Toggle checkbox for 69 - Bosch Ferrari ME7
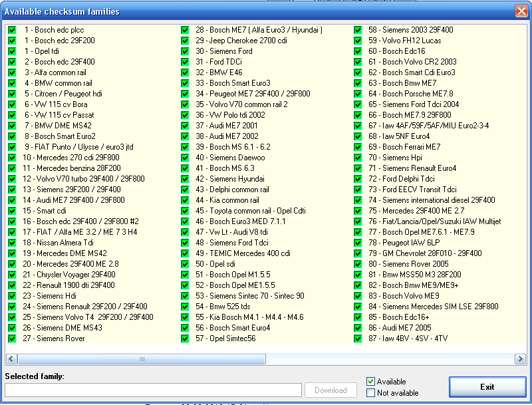Image resolution: width=532 pixels, height=405 pixels. pos(358,147)
